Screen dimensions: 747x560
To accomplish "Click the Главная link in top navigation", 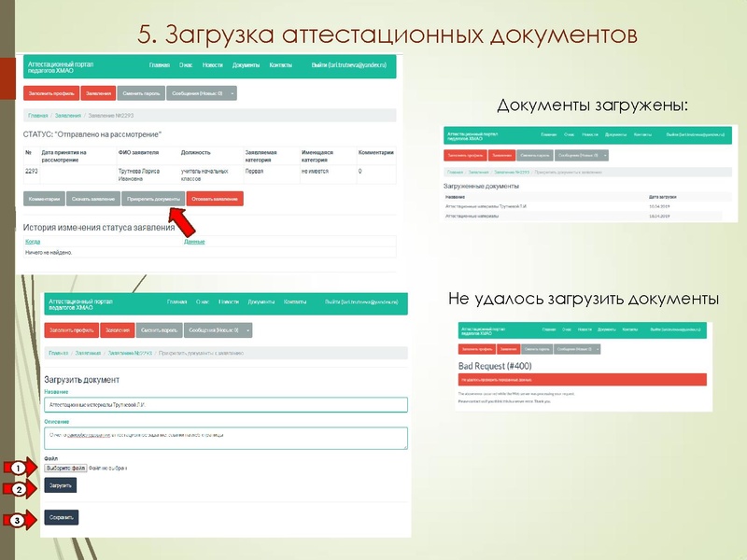I will [x=159, y=65].
